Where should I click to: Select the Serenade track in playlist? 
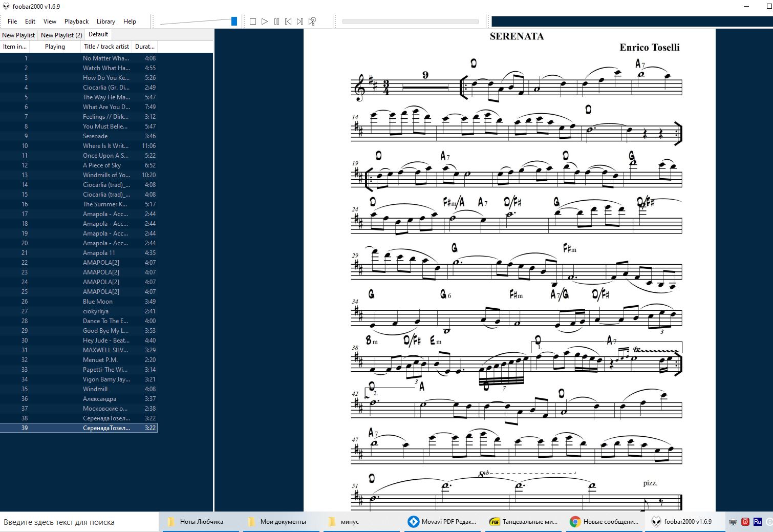[95, 136]
